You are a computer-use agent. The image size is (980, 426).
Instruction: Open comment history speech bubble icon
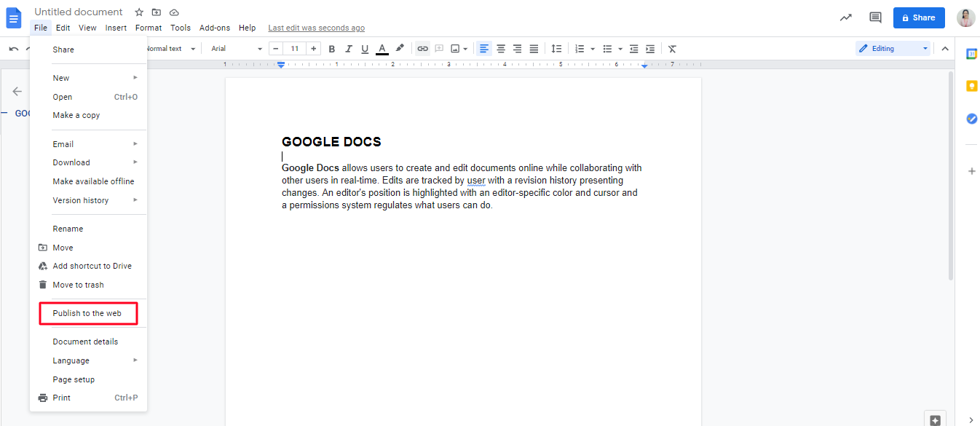point(875,17)
